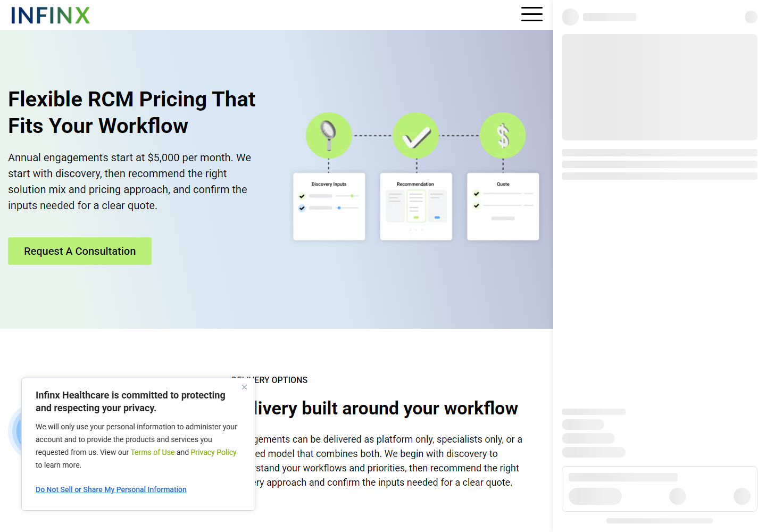This screenshot has width=766, height=532.
Task: Open the Privacy Policy link
Action: click(213, 452)
